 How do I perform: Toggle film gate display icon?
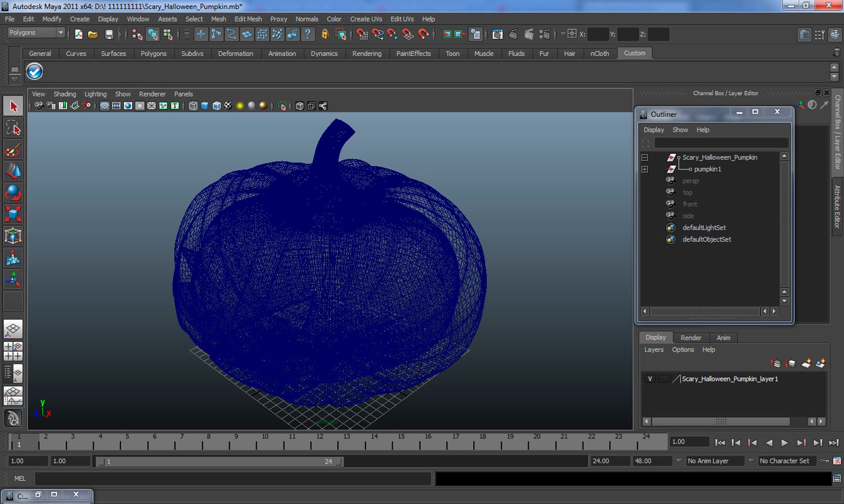point(116,106)
